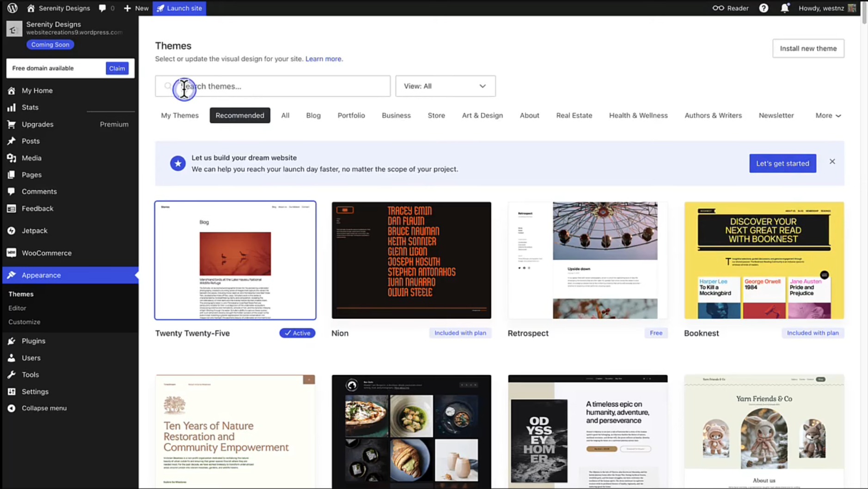The height and width of the screenshot is (489, 868).
Task: Click the Users person icon
Action: point(12,358)
